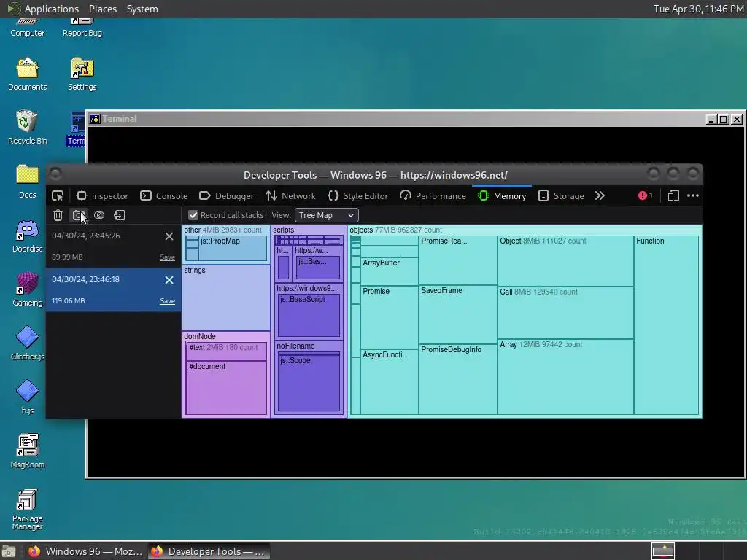The height and width of the screenshot is (560, 747).
Task: Delete all snapshots with the trash icon
Action: pos(58,215)
